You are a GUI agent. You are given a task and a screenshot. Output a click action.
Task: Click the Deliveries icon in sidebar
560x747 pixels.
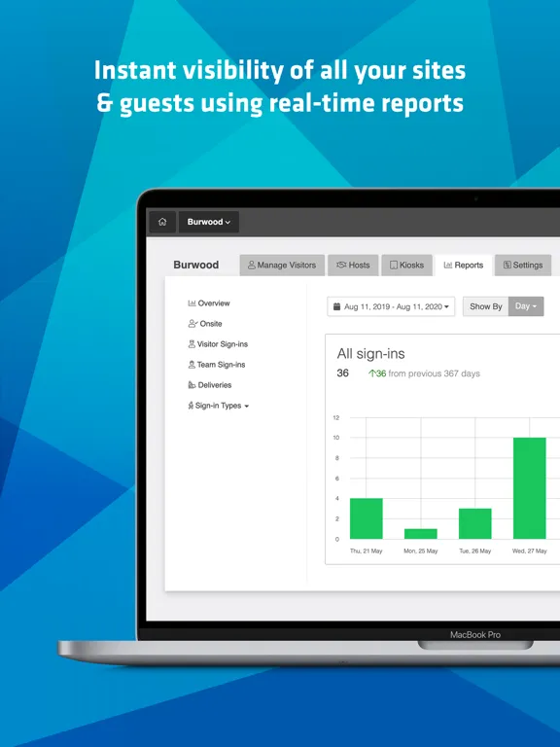pos(192,385)
